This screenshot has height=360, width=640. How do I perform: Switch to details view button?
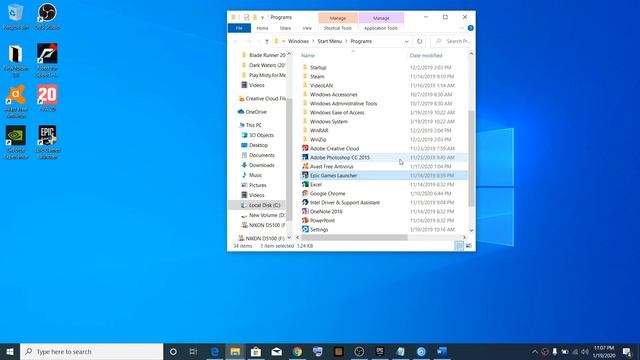[459, 246]
